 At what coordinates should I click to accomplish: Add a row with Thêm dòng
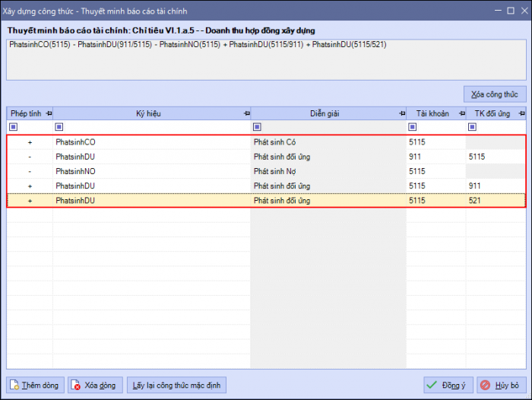coord(35,386)
